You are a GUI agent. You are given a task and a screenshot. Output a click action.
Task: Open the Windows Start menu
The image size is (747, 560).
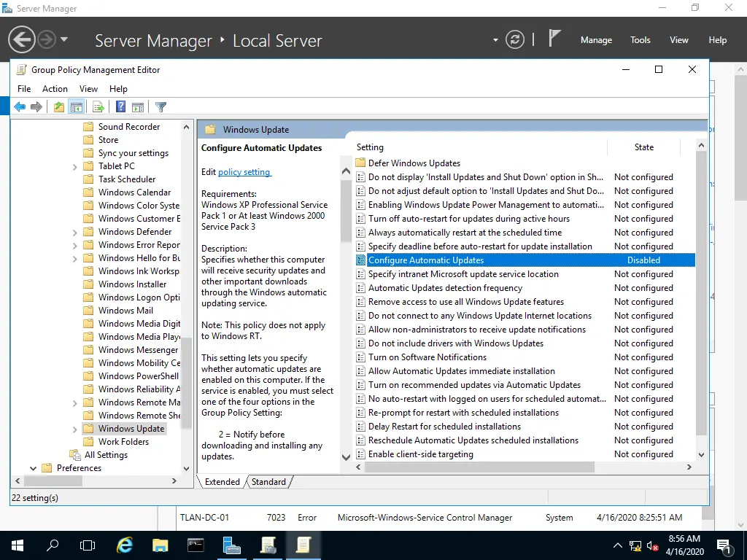point(18,545)
